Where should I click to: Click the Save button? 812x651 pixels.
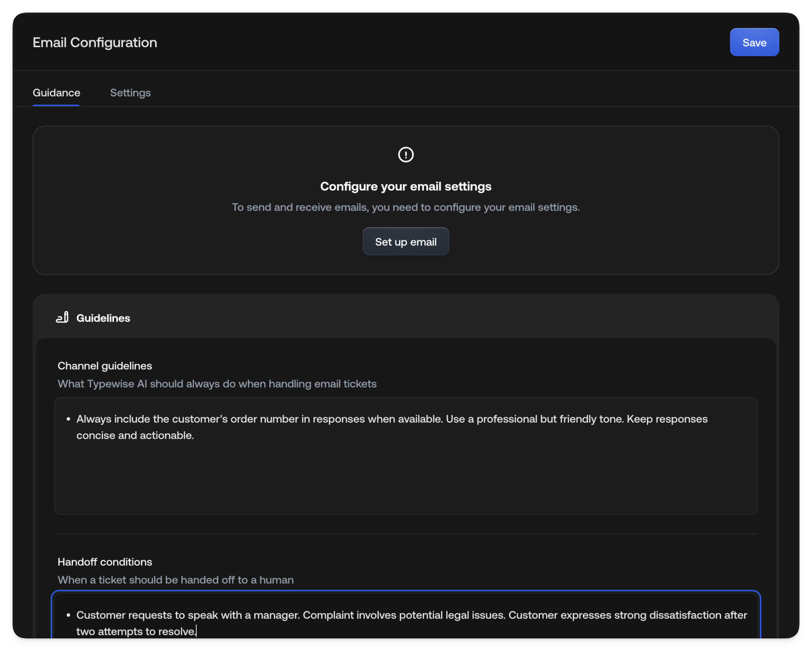pyautogui.click(x=754, y=42)
